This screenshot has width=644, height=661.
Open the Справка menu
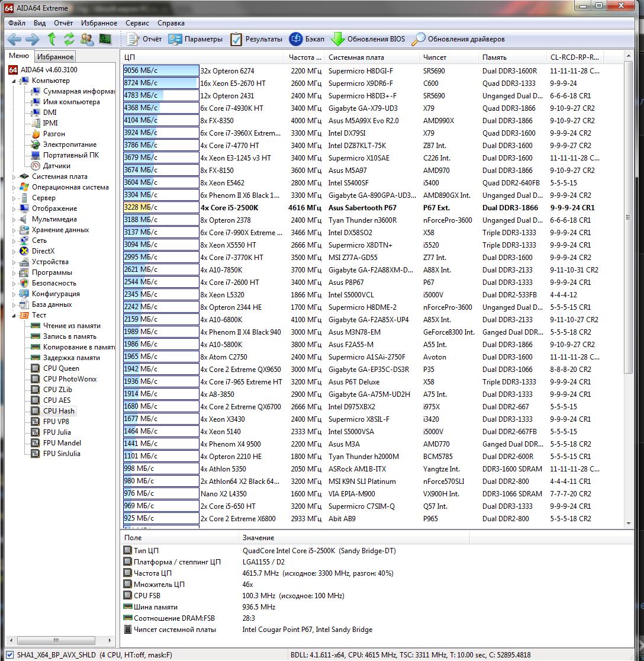[x=170, y=23]
